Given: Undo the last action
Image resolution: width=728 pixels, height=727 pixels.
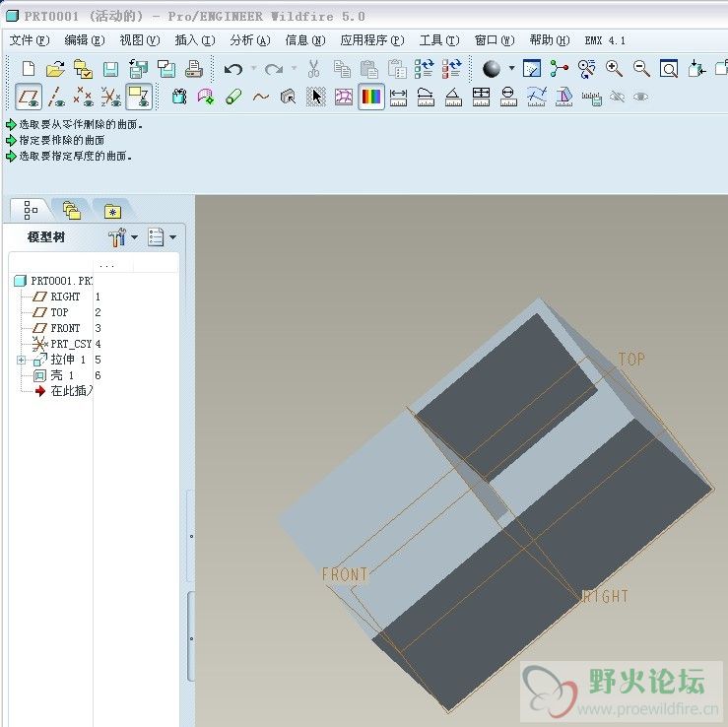Looking at the screenshot, I should pos(233,69).
